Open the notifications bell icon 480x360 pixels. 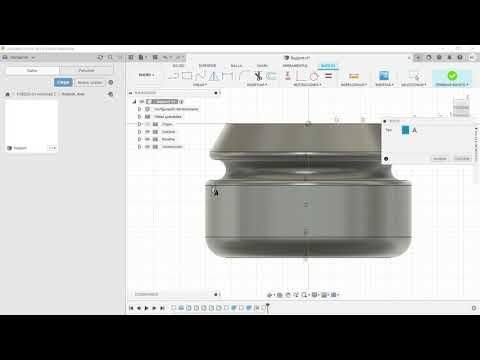point(449,57)
